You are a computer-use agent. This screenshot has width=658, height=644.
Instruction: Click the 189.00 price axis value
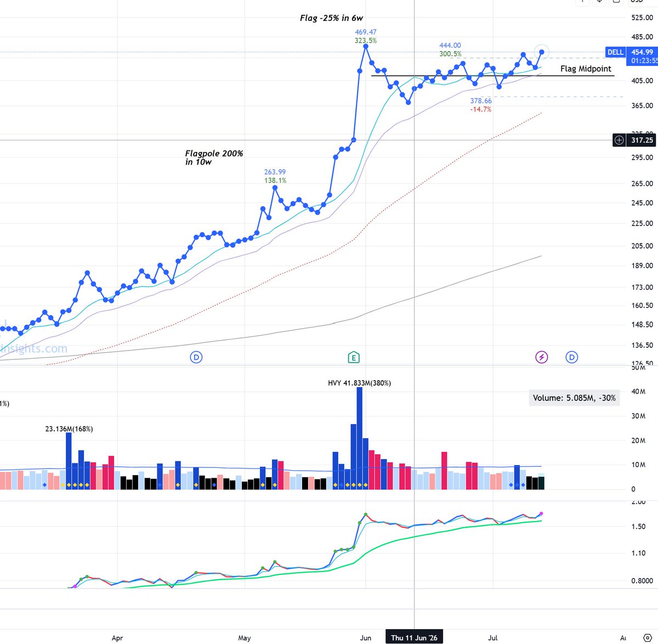coord(642,266)
